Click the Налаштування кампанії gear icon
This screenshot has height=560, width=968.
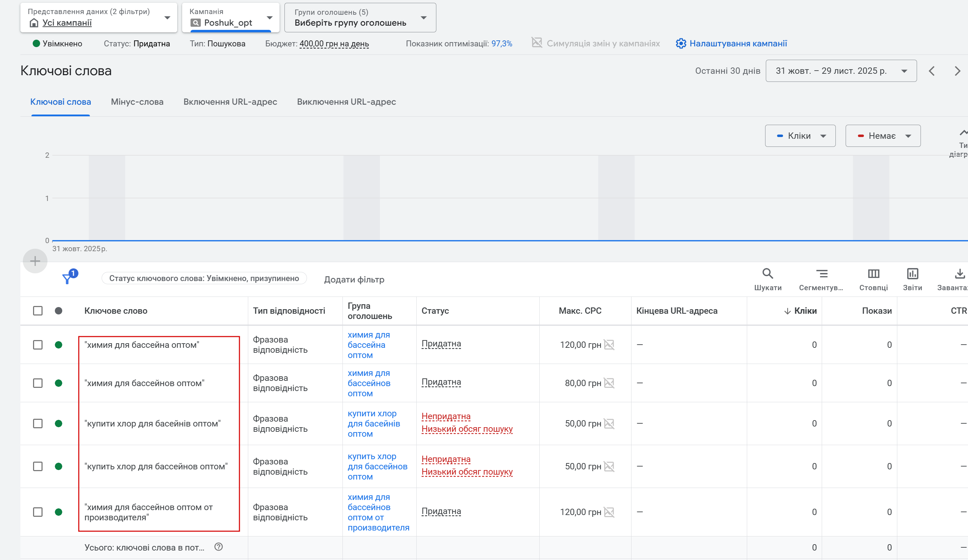[681, 43]
